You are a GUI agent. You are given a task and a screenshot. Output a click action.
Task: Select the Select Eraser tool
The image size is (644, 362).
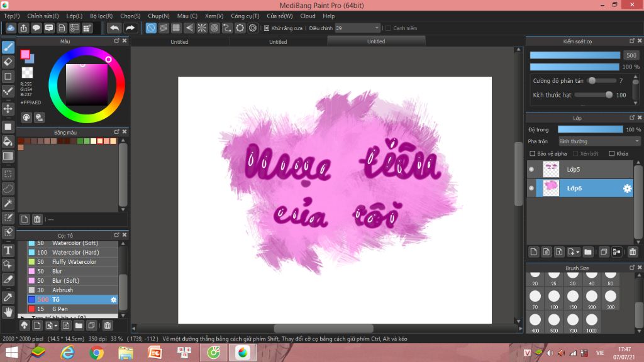8,233
